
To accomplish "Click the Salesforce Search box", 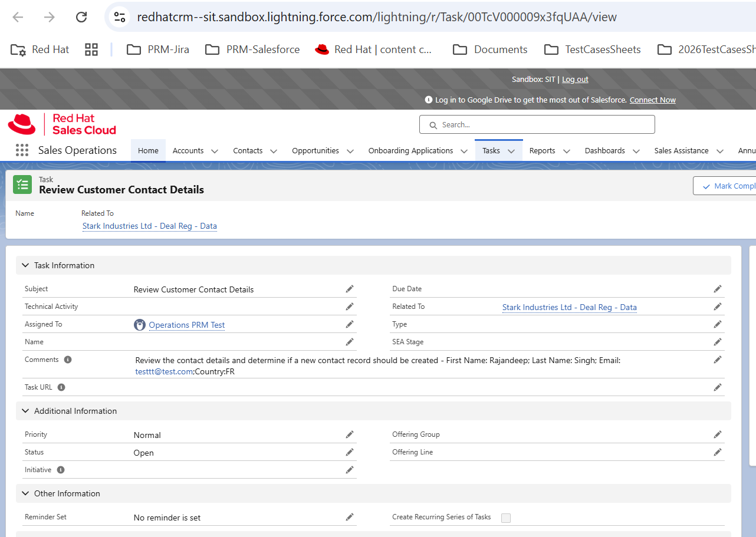I will (x=537, y=124).
